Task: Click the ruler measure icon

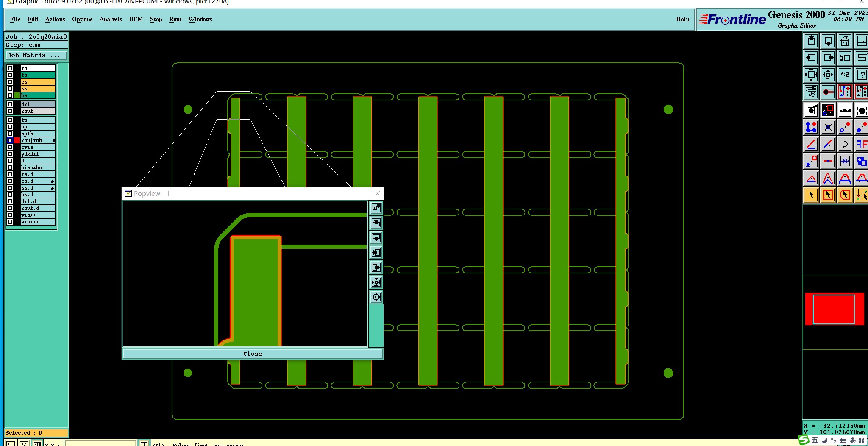Action: tap(845, 111)
